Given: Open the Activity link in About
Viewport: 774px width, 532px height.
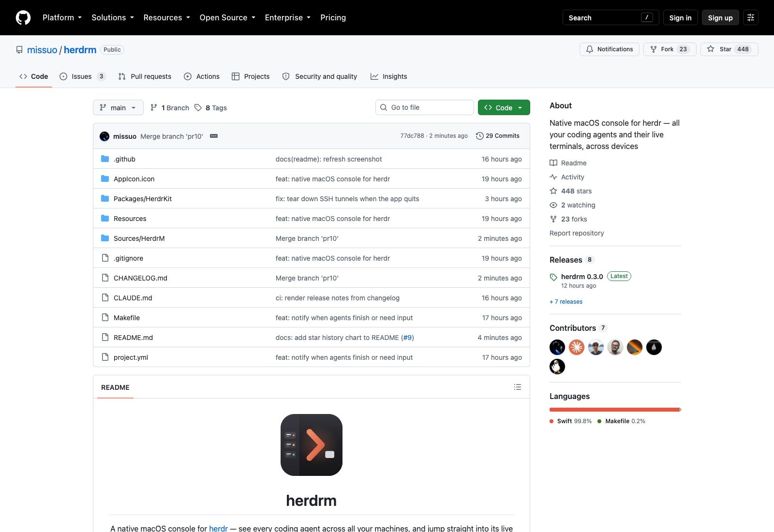Looking at the screenshot, I should tap(567, 177).
